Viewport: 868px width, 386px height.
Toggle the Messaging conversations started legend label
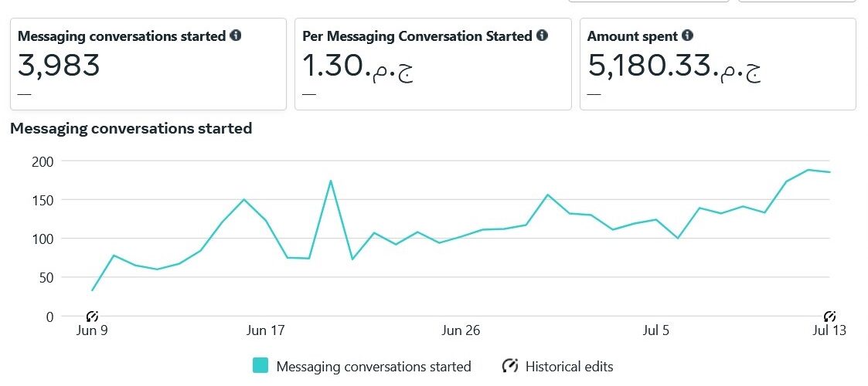[373, 367]
